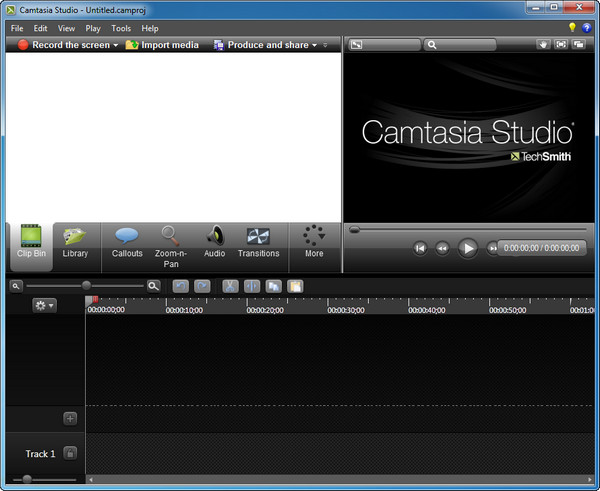Toggle the lock on Track 1
Screen dimensions: 600x491
point(70,453)
